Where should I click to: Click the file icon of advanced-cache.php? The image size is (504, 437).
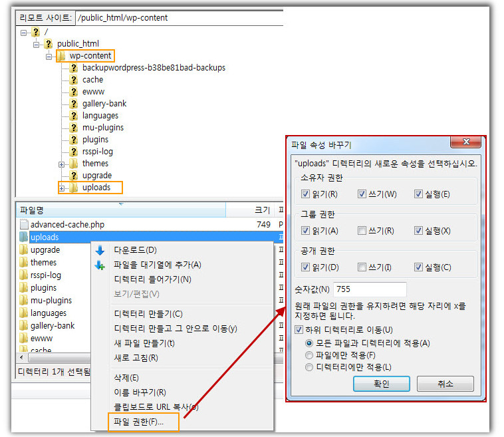pyautogui.click(x=24, y=224)
